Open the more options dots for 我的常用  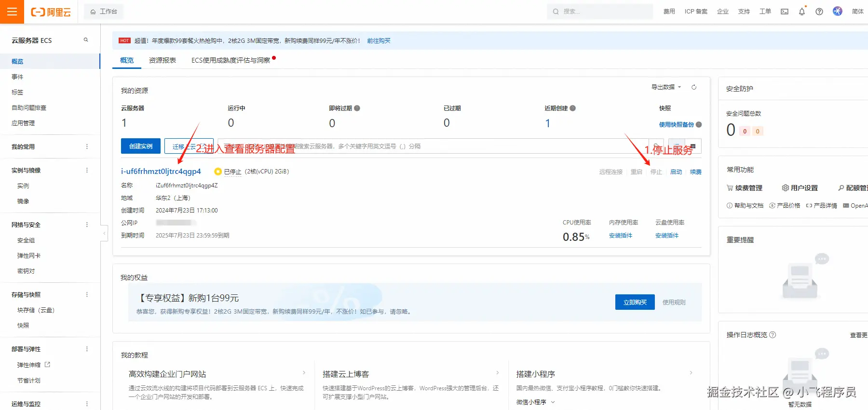87,146
